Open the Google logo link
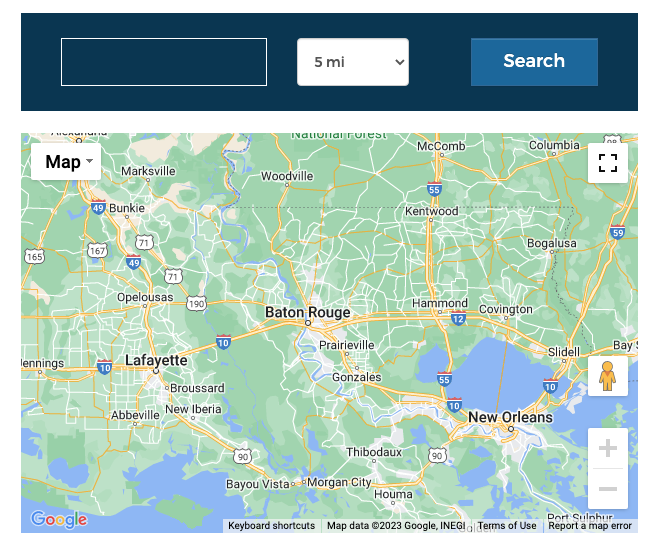656x550 pixels. coord(59,519)
